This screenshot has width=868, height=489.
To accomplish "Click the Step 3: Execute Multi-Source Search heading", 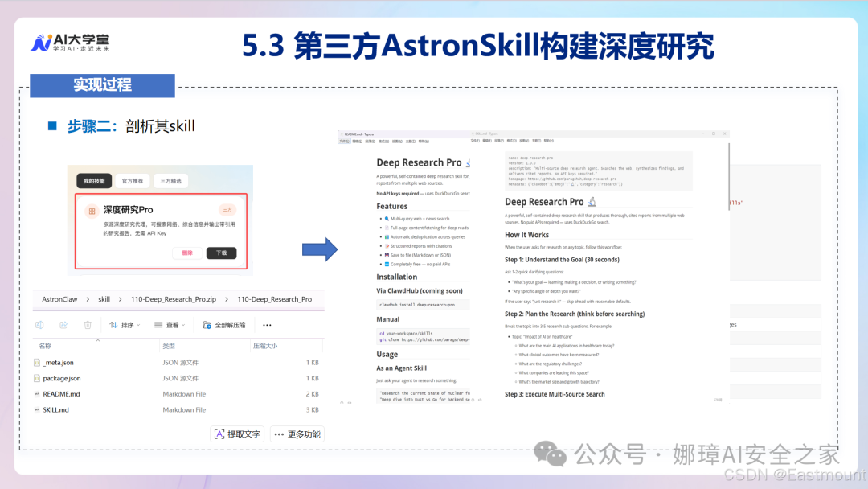I will point(555,394).
